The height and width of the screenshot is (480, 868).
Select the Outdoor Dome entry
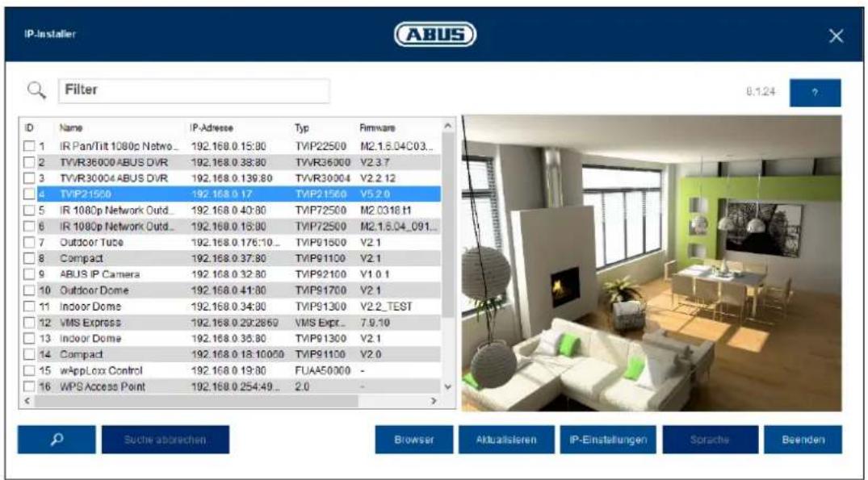pos(233,290)
